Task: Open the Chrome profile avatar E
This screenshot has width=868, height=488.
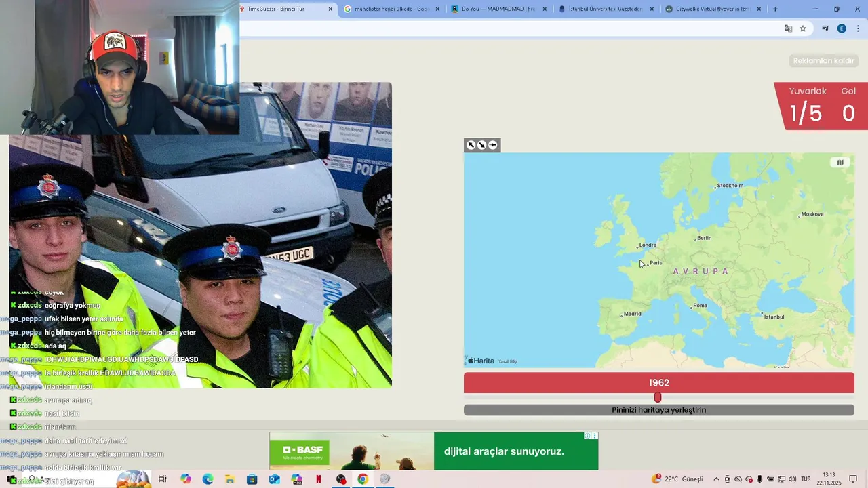Action: [842, 28]
